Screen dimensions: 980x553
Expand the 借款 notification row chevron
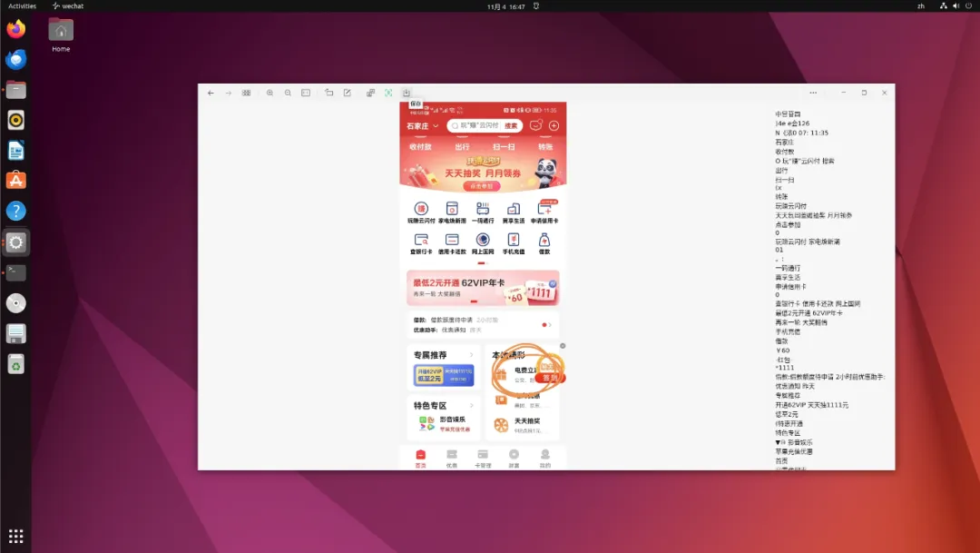pyautogui.click(x=549, y=325)
